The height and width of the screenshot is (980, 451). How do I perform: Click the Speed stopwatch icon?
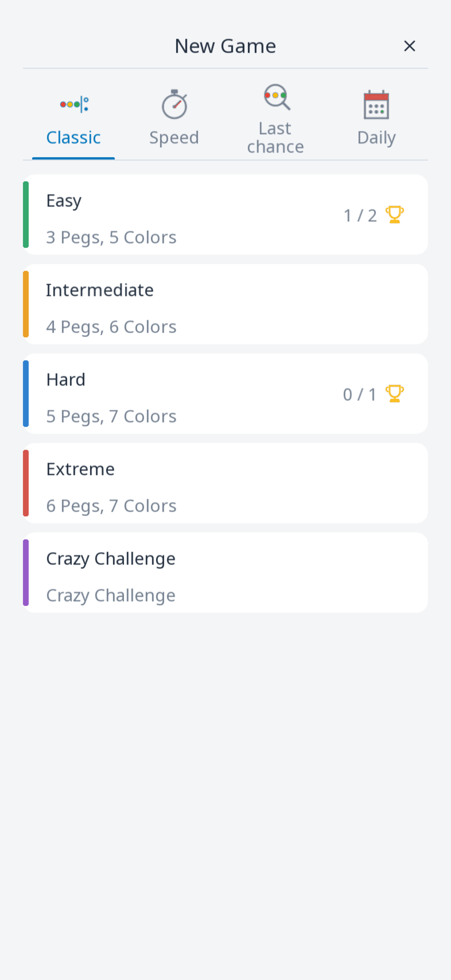[175, 104]
